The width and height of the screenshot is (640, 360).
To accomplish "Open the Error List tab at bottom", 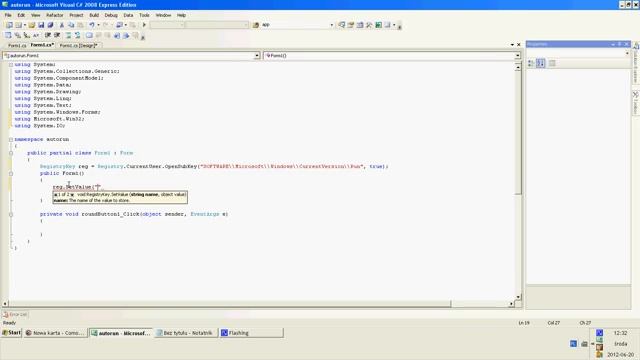I will pos(15,315).
